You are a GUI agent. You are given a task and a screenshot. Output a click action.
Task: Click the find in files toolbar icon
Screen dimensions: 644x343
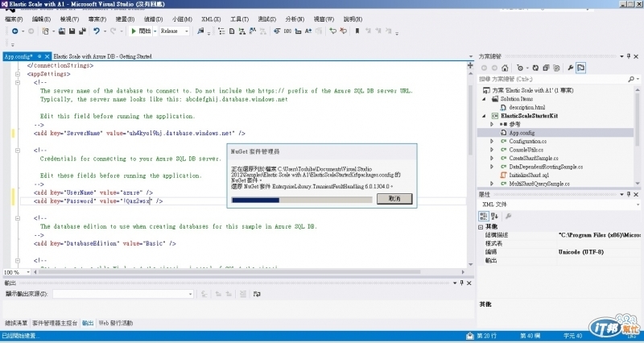click(x=200, y=31)
